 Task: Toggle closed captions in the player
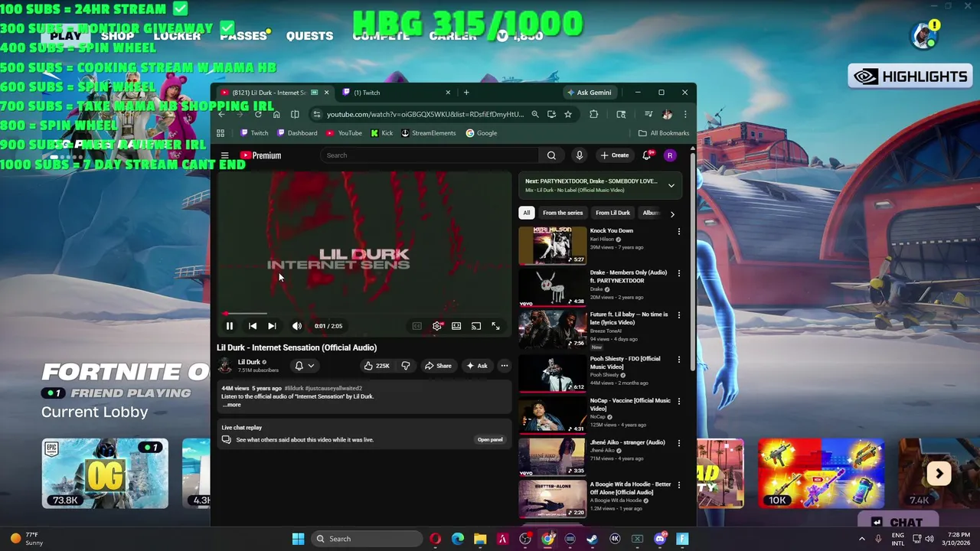tap(416, 326)
